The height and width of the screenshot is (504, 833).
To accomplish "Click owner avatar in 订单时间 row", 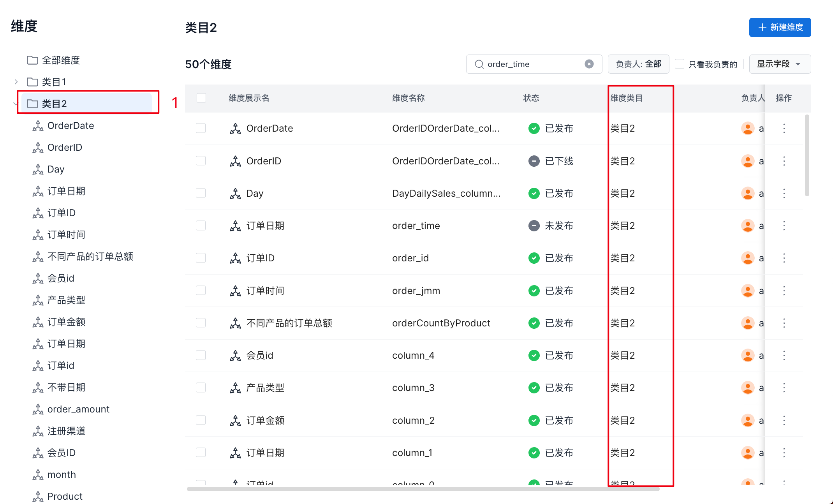I will [747, 291].
